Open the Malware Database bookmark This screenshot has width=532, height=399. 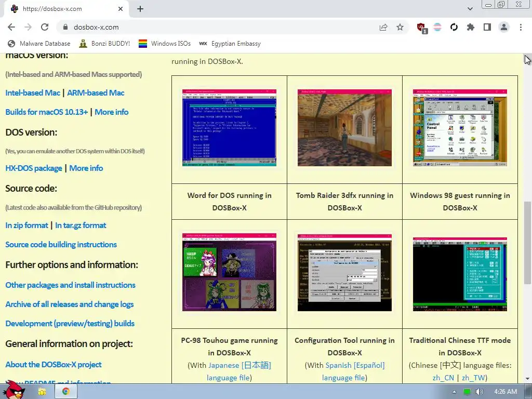point(39,44)
